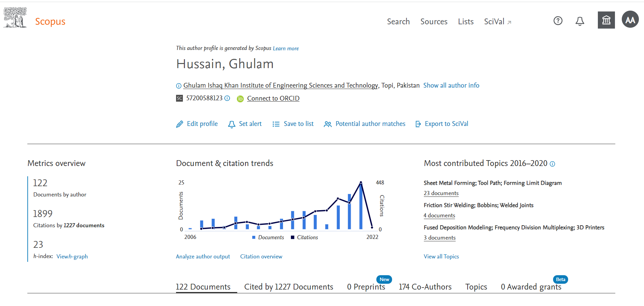The width and height of the screenshot is (644, 306).
Task: Open SciVal external link in navigation
Action: point(497,22)
